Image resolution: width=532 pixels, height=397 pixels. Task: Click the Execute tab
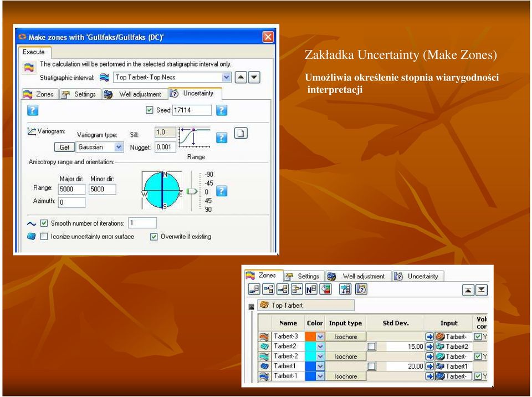tap(34, 52)
